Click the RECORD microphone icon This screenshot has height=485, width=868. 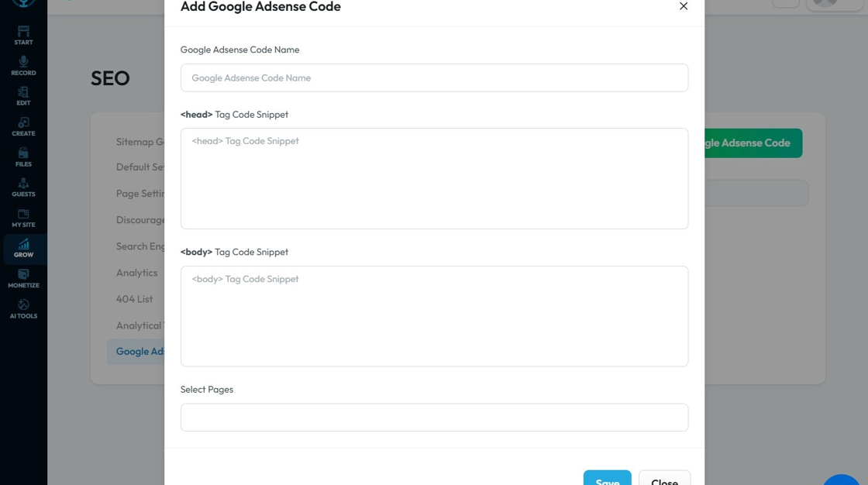tap(23, 65)
